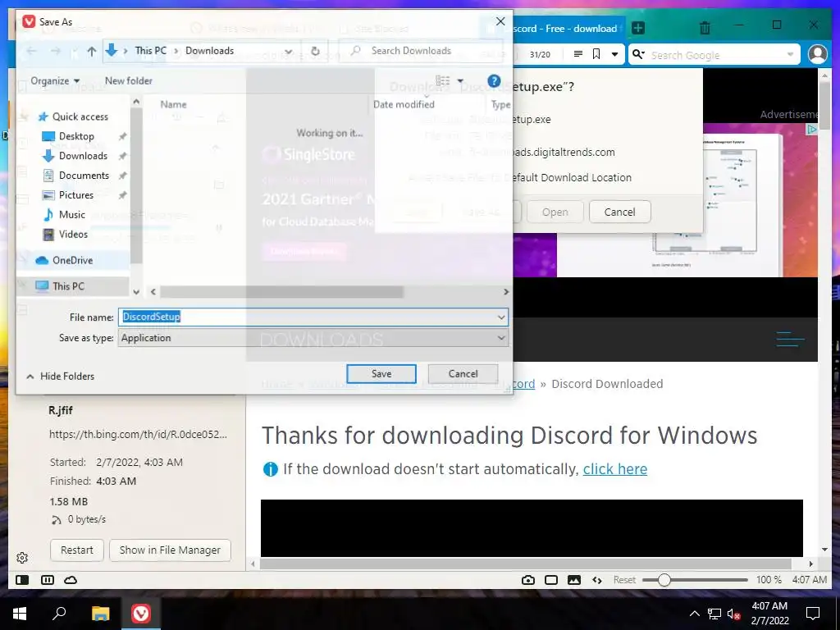This screenshot has height=630, width=840.
Task: Click New folder in the Save As toolbar
Action: click(129, 81)
